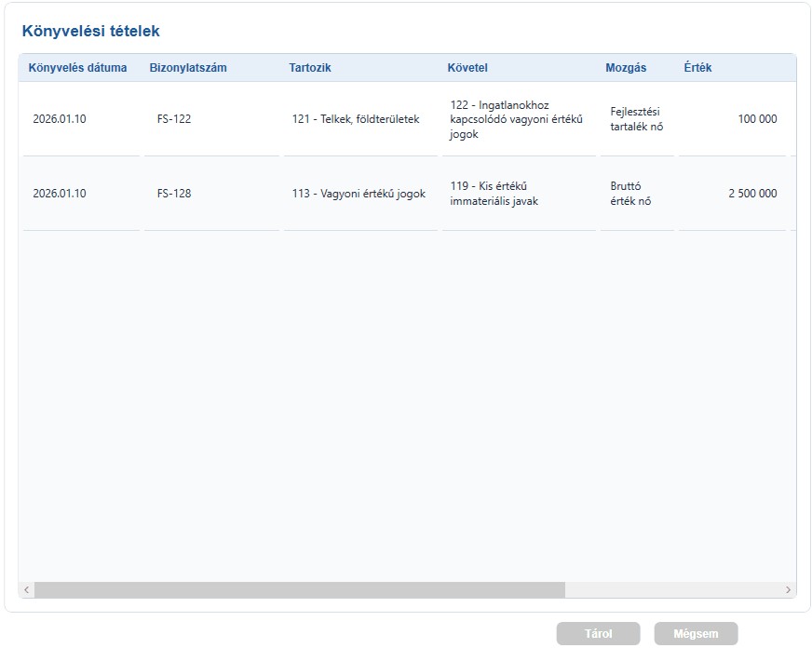The width and height of the screenshot is (812, 648).
Task: Select the 'Bruttó érték nő' movement cell
Action: [638, 194]
